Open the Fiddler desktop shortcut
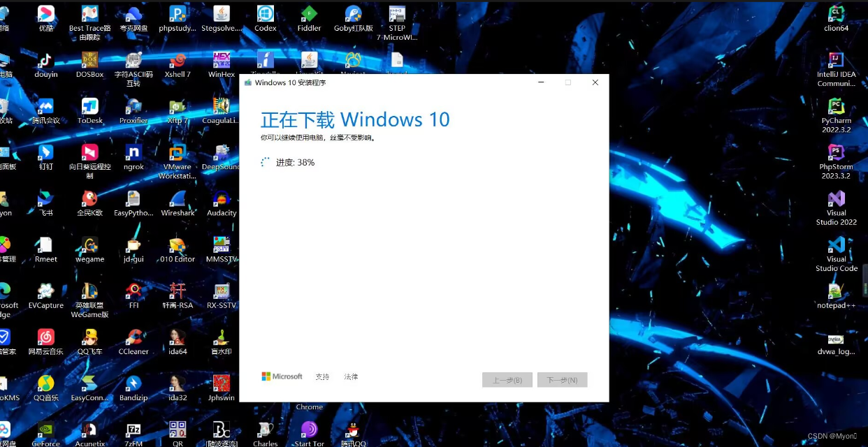This screenshot has width=868, height=447. tap(309, 19)
